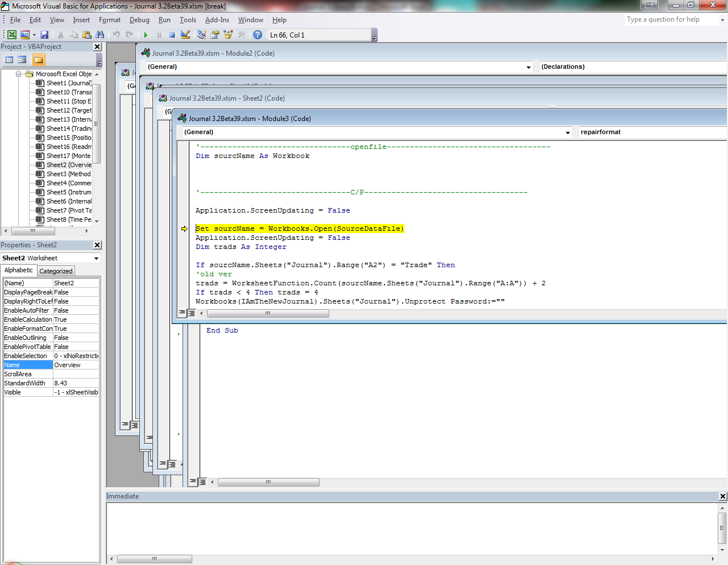Image resolution: width=728 pixels, height=565 pixels.
Task: Click Module2 (Code) window title bar
Action: (432, 53)
